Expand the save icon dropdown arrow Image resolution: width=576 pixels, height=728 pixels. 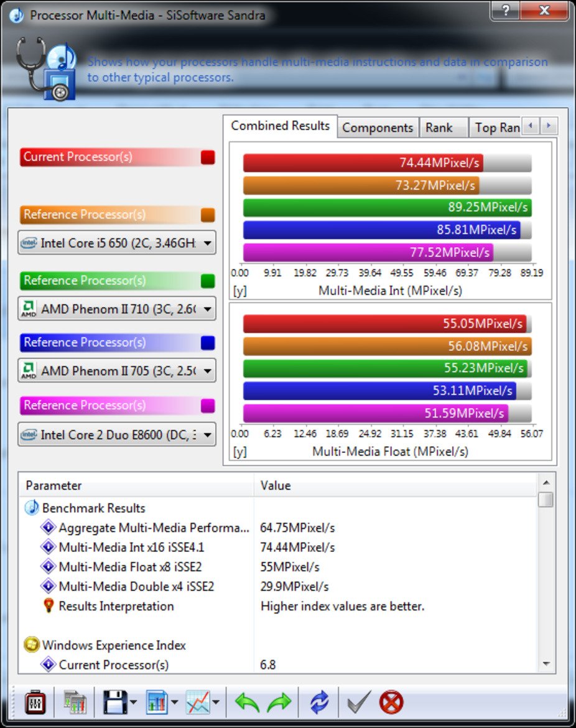[x=133, y=702]
